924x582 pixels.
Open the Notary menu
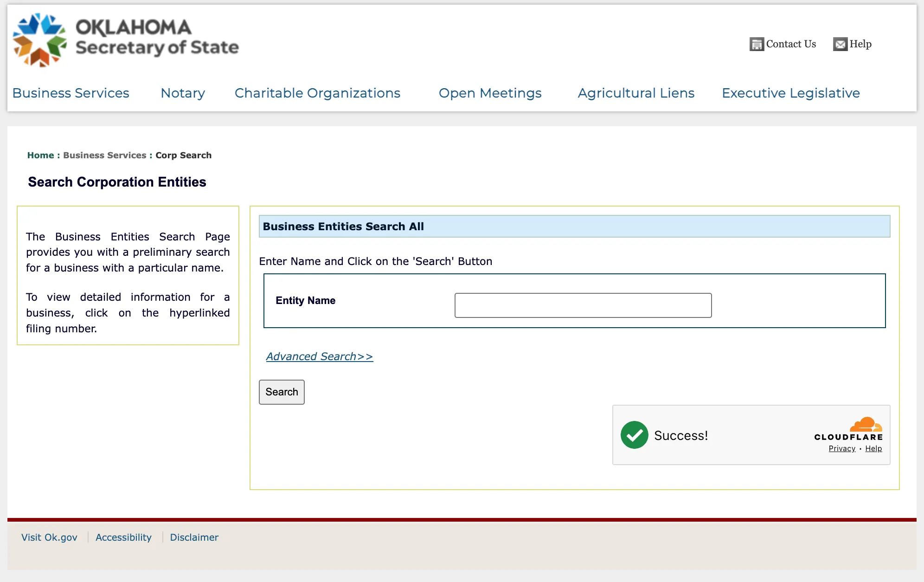[183, 93]
